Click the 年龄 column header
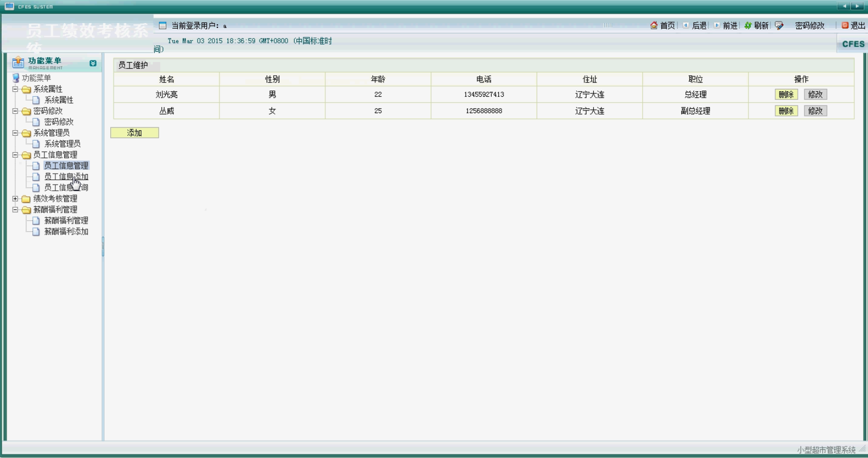 coord(378,79)
